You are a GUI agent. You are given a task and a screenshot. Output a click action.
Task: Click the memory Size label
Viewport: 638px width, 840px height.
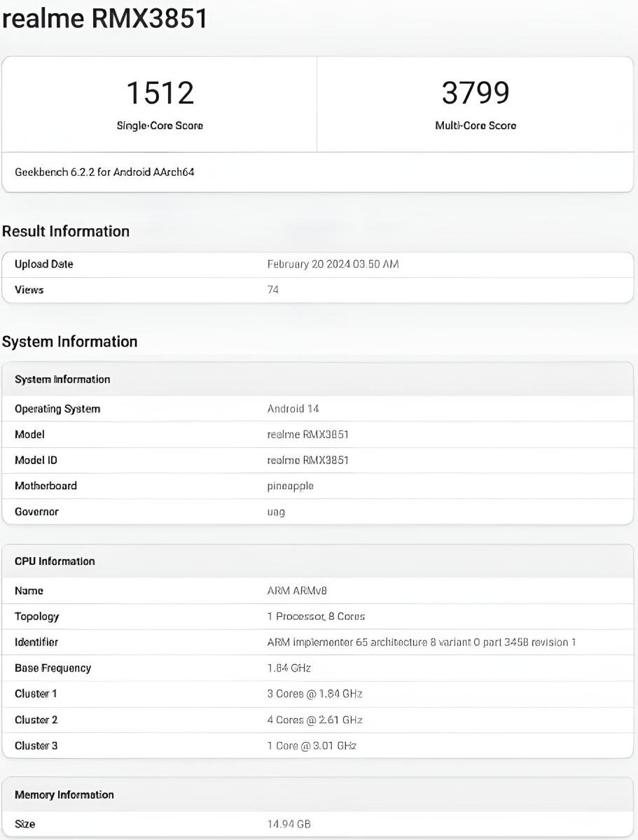(25, 824)
